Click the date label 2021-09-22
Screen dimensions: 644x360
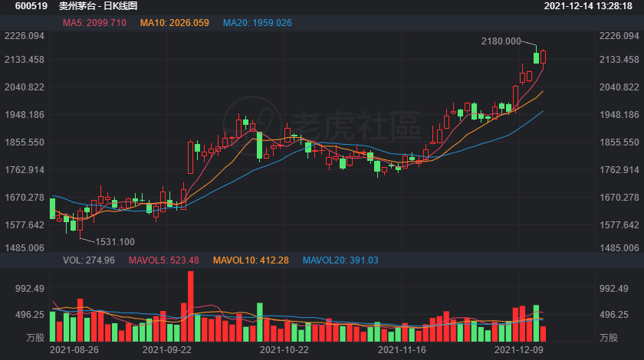click(x=167, y=350)
